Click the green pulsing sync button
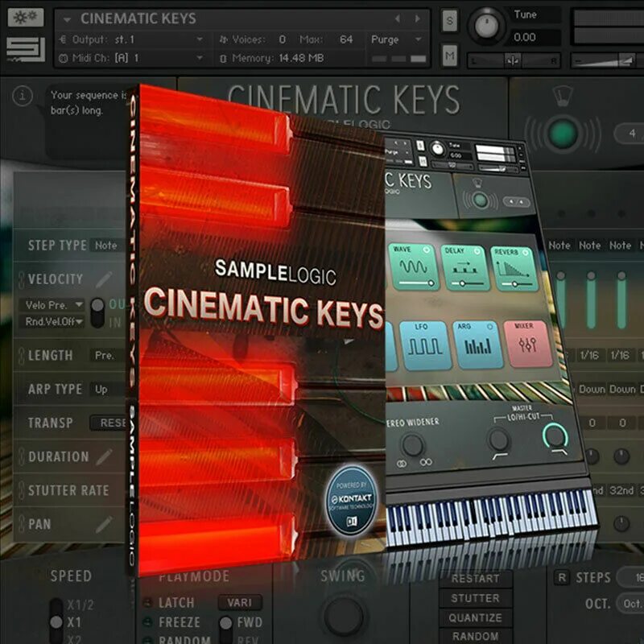644x644 pixels. point(562,133)
